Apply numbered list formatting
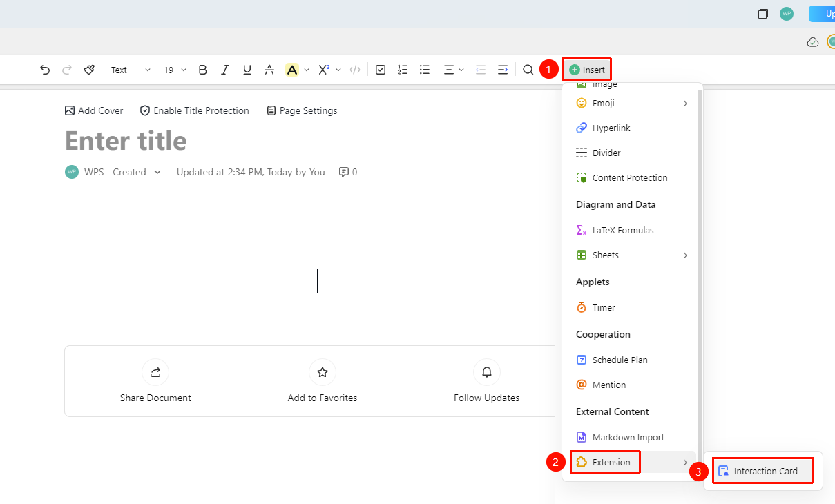This screenshot has width=835, height=504. pos(403,70)
